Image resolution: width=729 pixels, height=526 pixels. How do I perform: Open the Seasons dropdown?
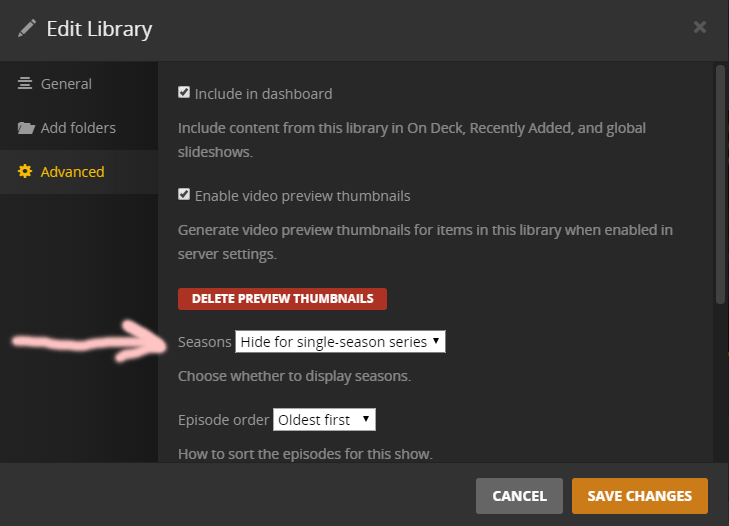tap(340, 342)
